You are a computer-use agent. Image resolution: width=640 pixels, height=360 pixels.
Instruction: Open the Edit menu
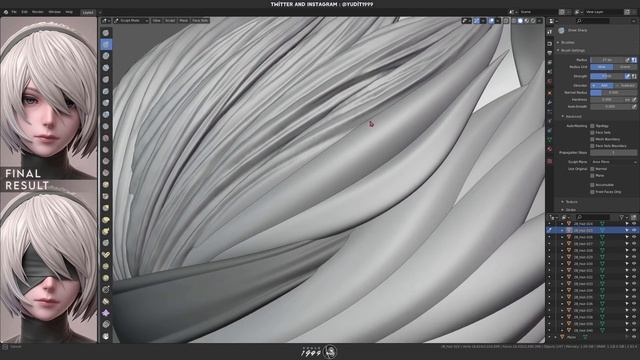(24, 12)
